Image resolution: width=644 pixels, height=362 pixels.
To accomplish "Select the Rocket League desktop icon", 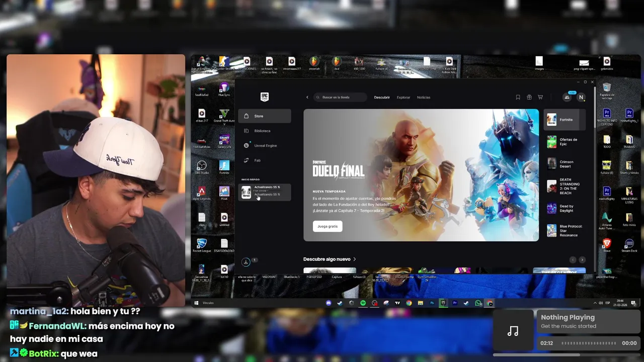I will tap(202, 245).
